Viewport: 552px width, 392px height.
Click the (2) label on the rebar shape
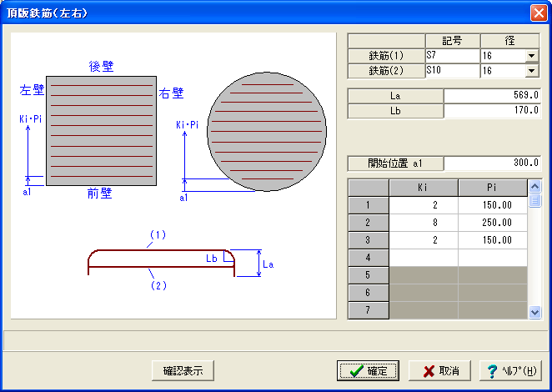pyautogui.click(x=158, y=285)
